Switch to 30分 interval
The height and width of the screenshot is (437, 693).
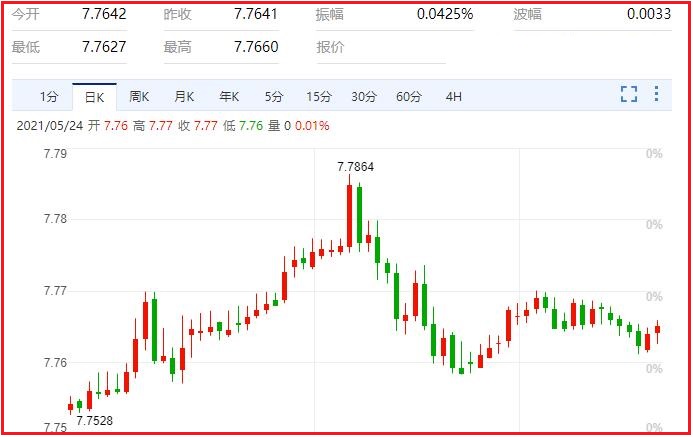point(364,96)
